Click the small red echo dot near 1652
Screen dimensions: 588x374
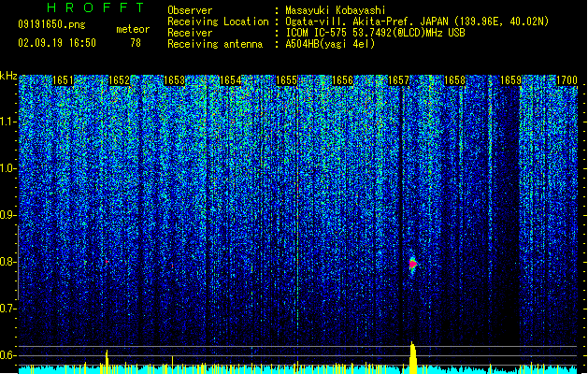click(107, 261)
